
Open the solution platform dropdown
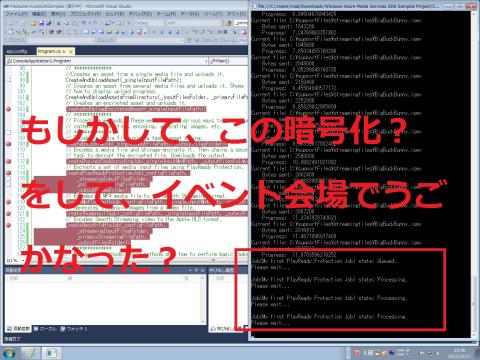[193, 23]
